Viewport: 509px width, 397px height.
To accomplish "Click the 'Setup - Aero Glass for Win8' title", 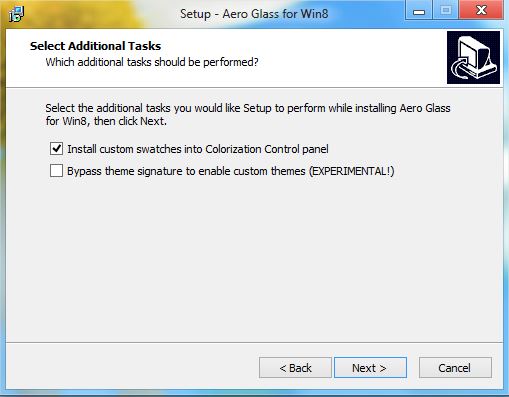I will click(x=254, y=14).
